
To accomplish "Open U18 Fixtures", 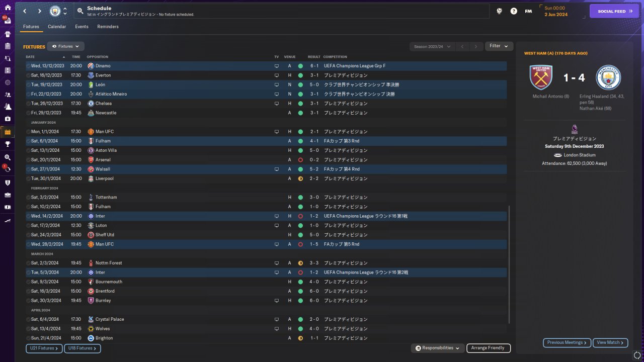I will (83, 348).
